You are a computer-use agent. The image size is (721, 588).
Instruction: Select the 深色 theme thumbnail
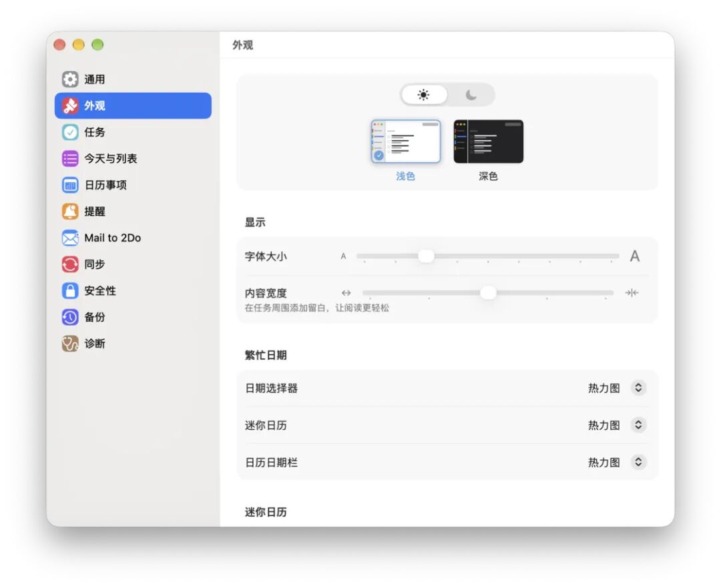[488, 141]
